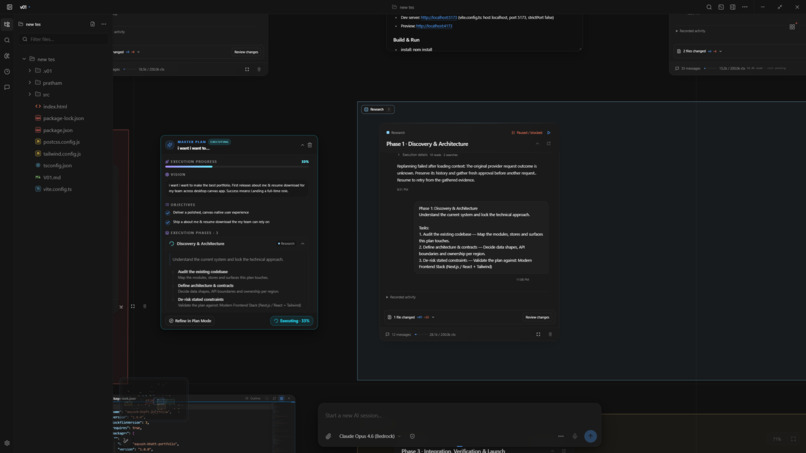Select the Research tab on canvas group
The height and width of the screenshot is (453, 806).
click(377, 110)
